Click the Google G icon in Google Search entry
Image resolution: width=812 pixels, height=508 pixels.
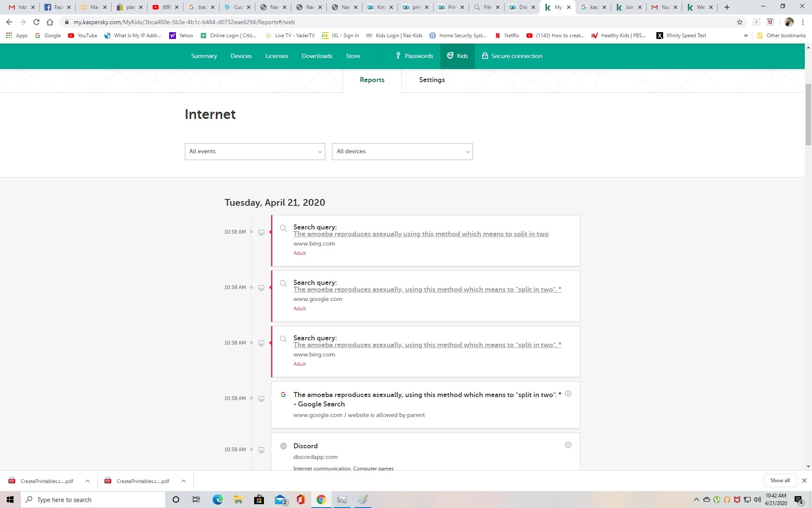point(283,395)
